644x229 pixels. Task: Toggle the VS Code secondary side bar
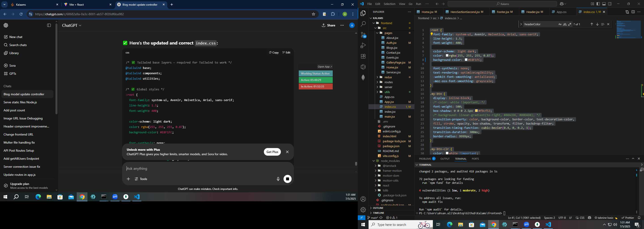[610, 4]
